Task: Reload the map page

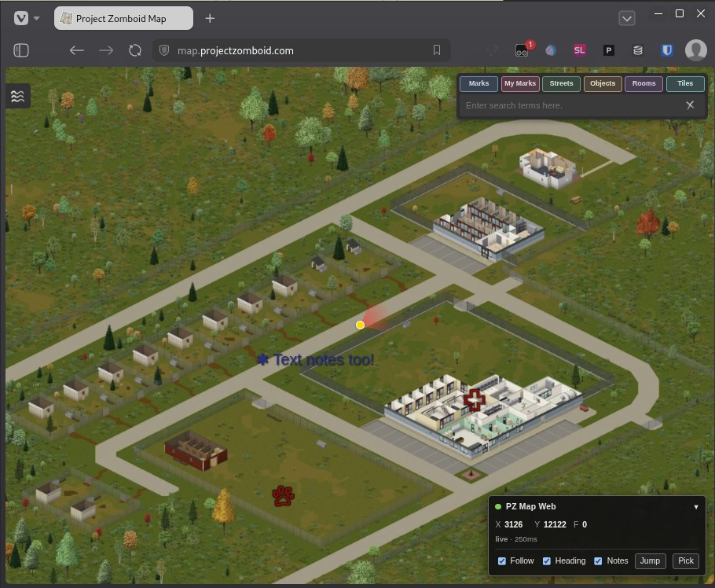Action: (x=135, y=50)
